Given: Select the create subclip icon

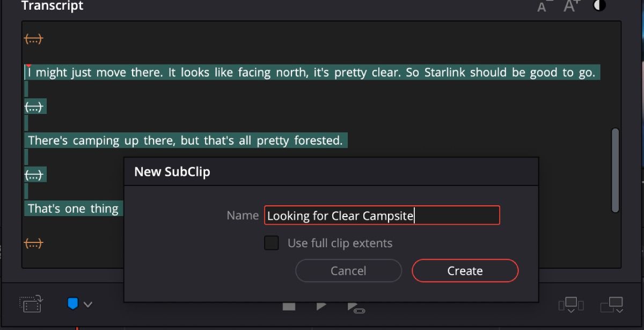Looking at the screenshot, I should coord(31,304).
